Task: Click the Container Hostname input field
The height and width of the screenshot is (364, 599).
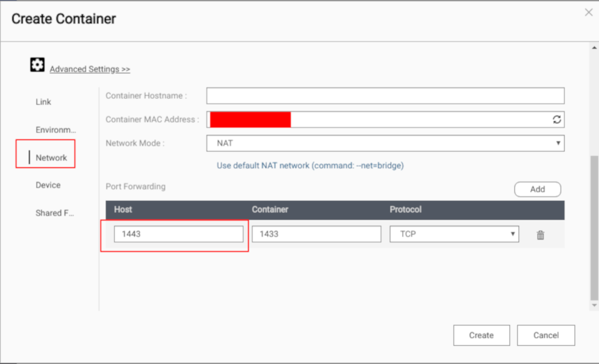Action: pos(385,96)
